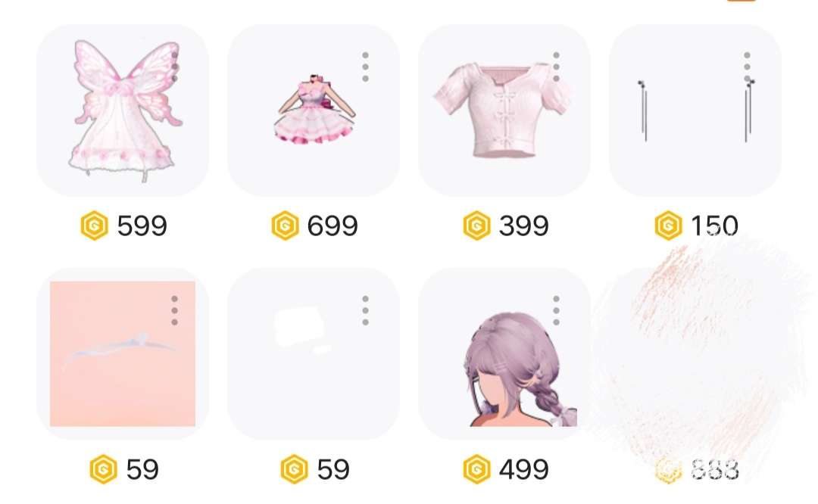Screen dimensions: 818x504
Task: Open three-dot menu on pink blouse item
Action: click(556, 67)
